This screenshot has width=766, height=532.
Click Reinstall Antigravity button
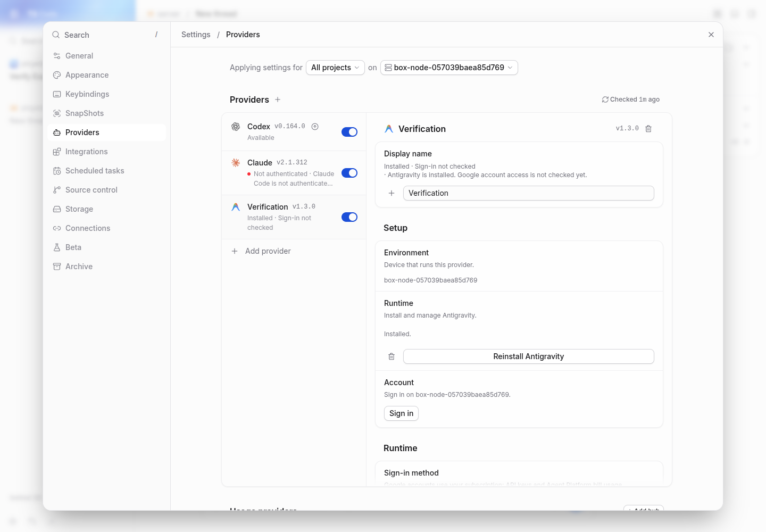pos(528,356)
